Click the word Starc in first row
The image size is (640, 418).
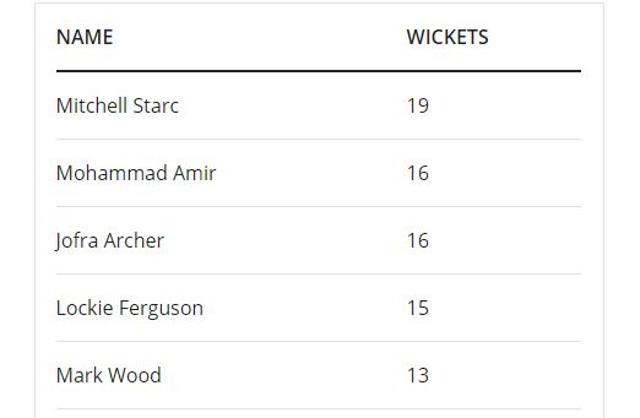click(x=156, y=106)
